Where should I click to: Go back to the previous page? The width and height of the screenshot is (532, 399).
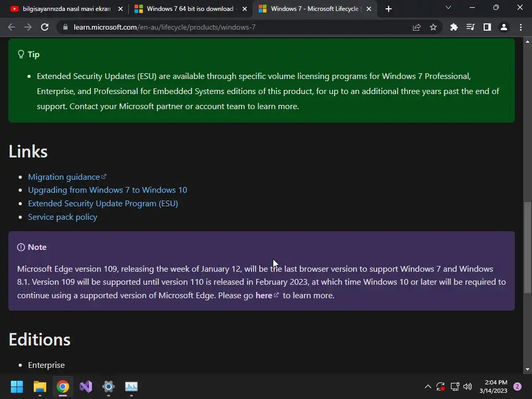click(11, 27)
